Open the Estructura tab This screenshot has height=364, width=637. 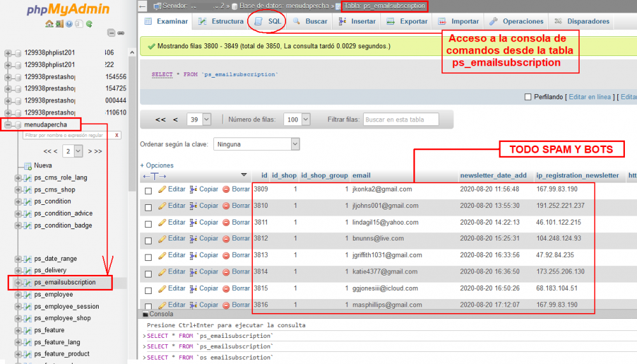(x=221, y=21)
